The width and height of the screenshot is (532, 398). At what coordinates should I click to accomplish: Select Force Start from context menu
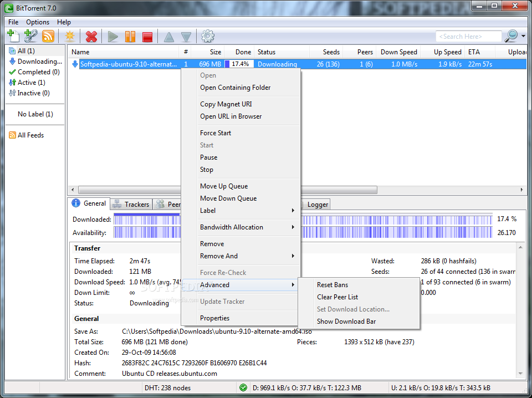[216, 133]
